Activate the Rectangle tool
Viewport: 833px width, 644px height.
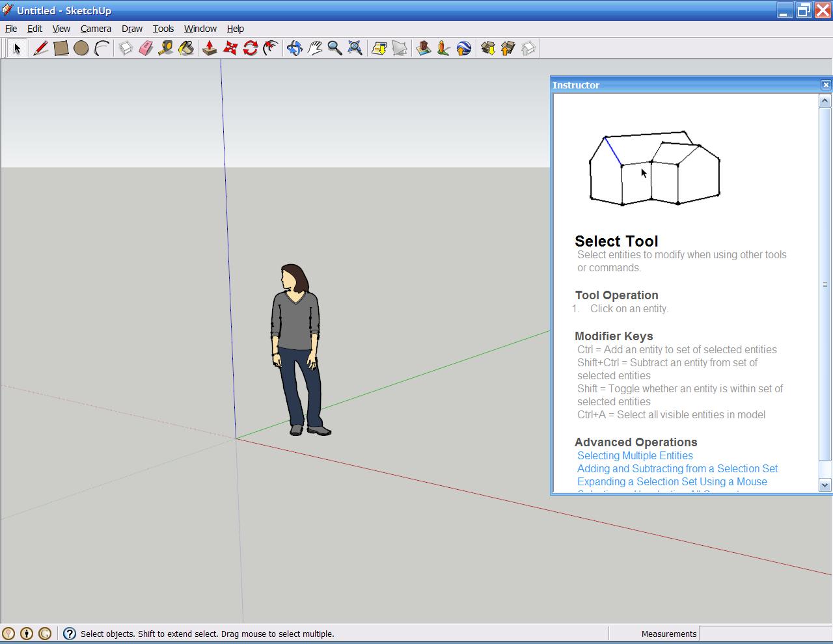[x=61, y=48]
